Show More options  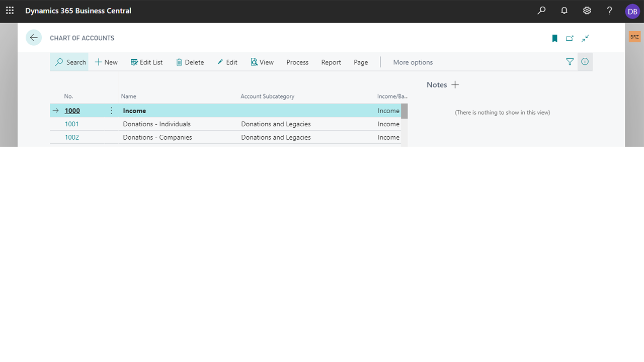(x=413, y=62)
